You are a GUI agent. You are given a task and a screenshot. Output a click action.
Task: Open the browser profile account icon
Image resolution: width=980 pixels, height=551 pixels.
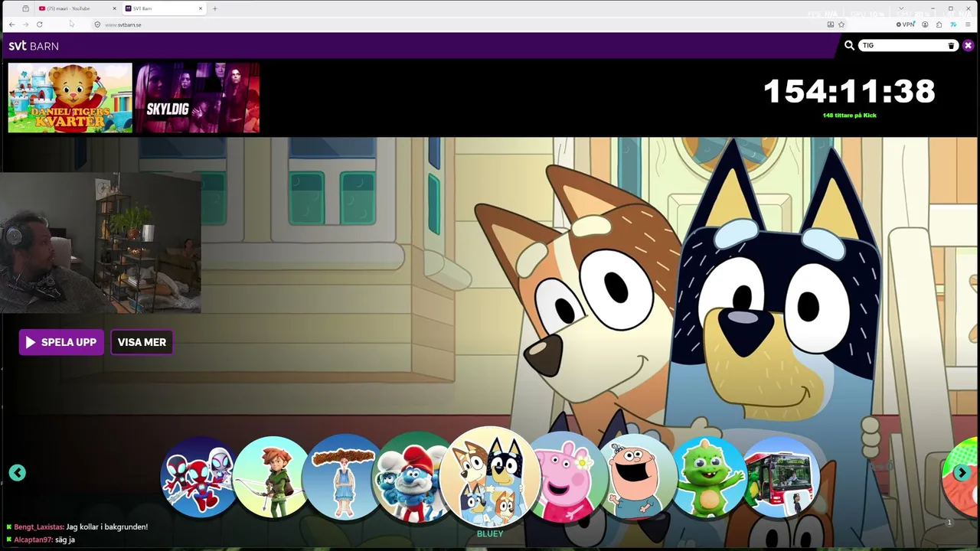(925, 24)
